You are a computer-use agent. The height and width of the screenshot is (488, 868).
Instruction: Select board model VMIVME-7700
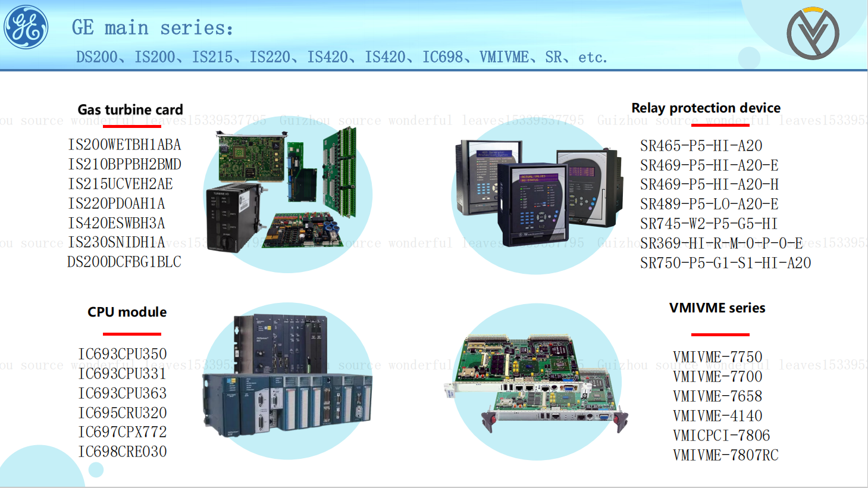[717, 377]
